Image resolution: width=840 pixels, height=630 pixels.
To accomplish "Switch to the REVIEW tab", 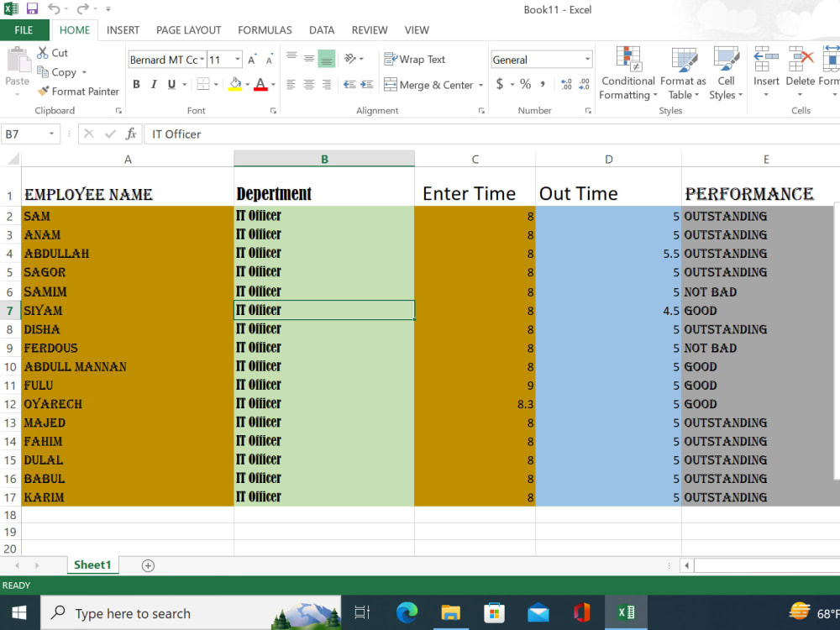I will click(x=370, y=30).
